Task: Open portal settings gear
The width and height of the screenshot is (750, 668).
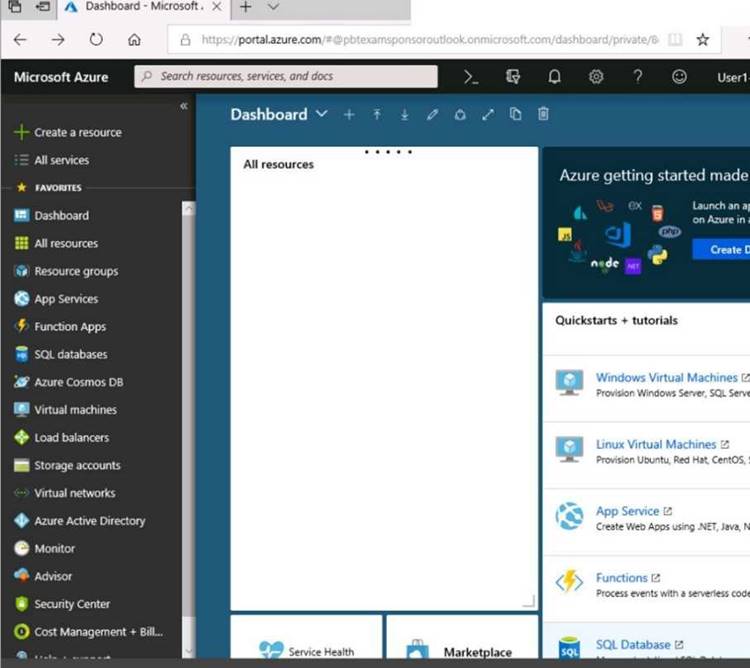Action: coord(596,77)
